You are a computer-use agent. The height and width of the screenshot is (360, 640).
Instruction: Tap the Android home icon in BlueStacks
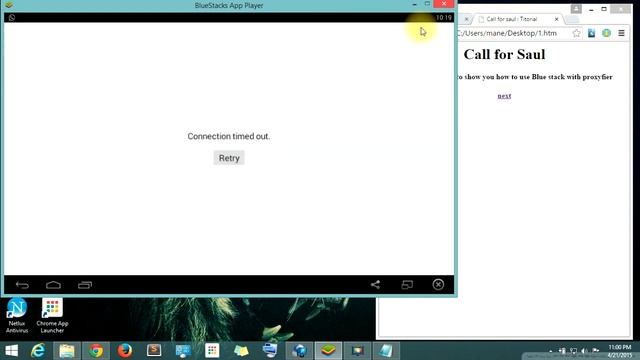pyautogui.click(x=53, y=284)
